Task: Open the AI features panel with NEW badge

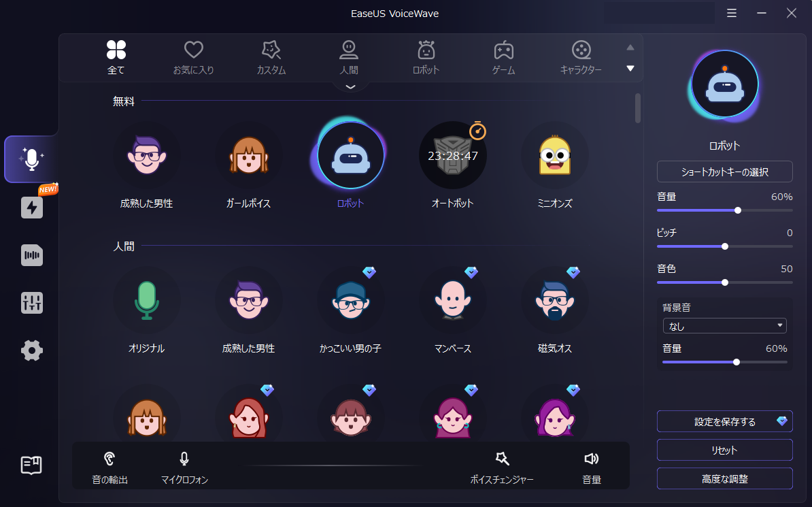Action: (31, 208)
